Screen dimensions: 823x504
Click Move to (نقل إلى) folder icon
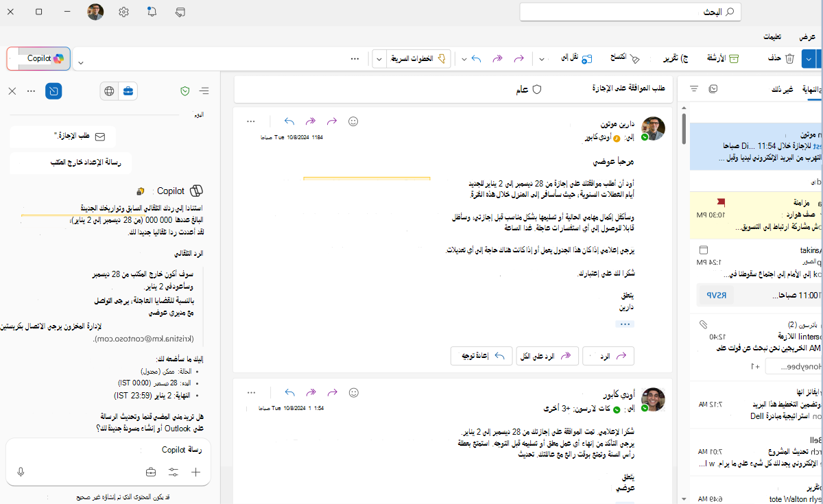point(586,60)
